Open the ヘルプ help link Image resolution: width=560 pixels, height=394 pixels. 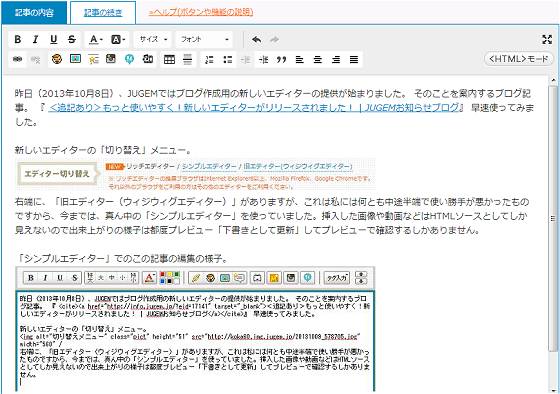pos(201,12)
